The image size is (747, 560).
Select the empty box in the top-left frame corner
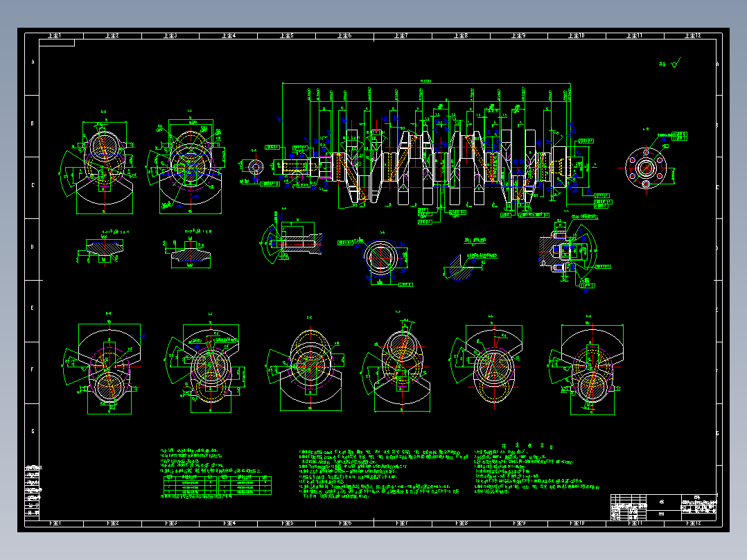[57, 43]
